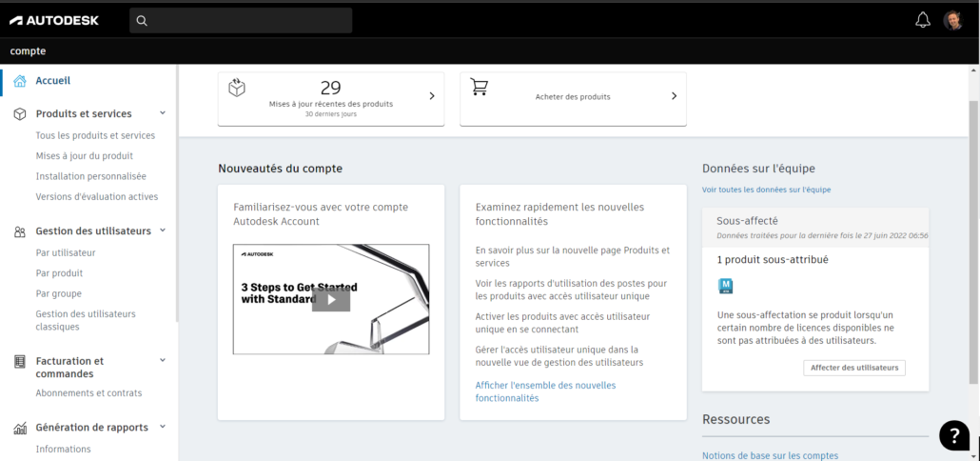This screenshot has width=980, height=461.
Task: Click the Facturation et commandes receipt icon
Action: (20, 362)
